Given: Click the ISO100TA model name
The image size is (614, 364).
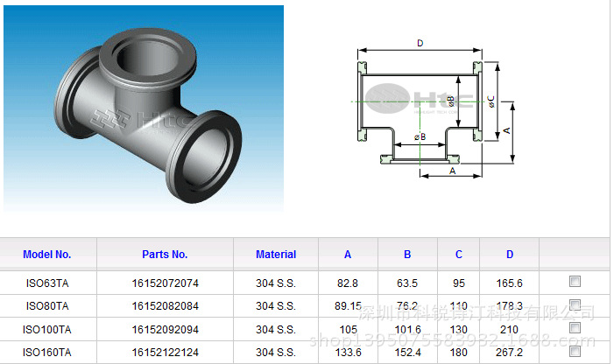Looking at the screenshot, I should [48, 330].
